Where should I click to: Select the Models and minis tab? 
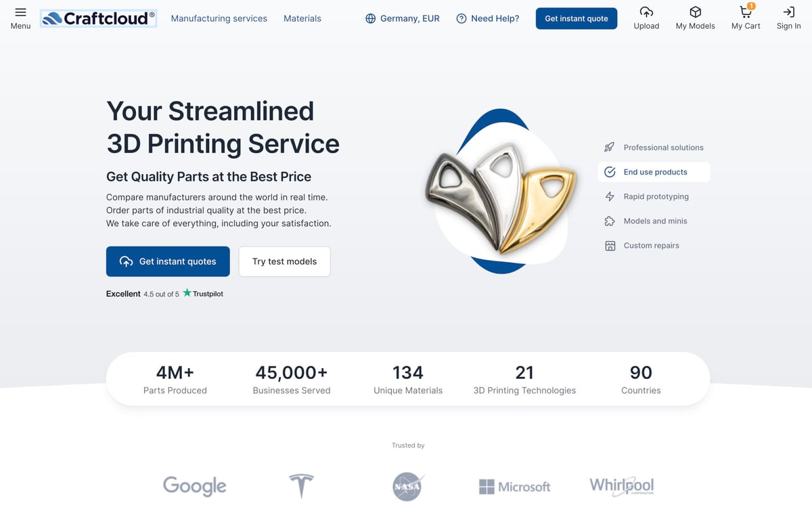click(x=654, y=221)
